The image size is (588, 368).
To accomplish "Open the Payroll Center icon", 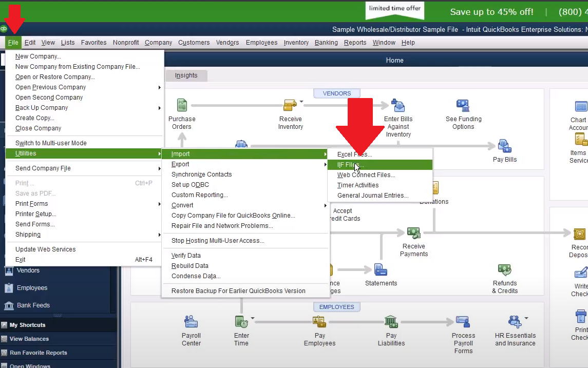I will (x=191, y=322).
